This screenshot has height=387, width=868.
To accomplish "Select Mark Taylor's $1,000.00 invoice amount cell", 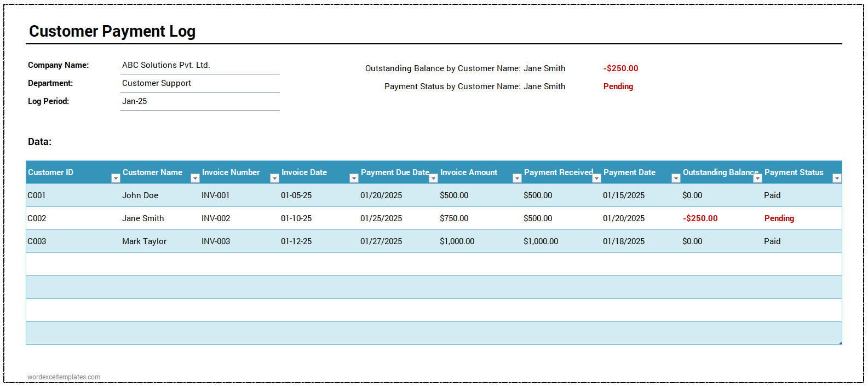I will tap(457, 241).
